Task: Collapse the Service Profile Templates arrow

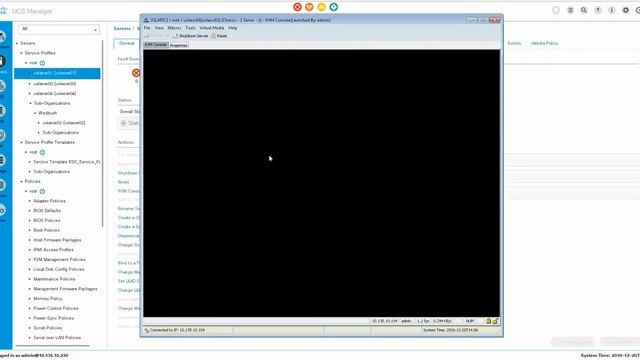Action: (22, 142)
